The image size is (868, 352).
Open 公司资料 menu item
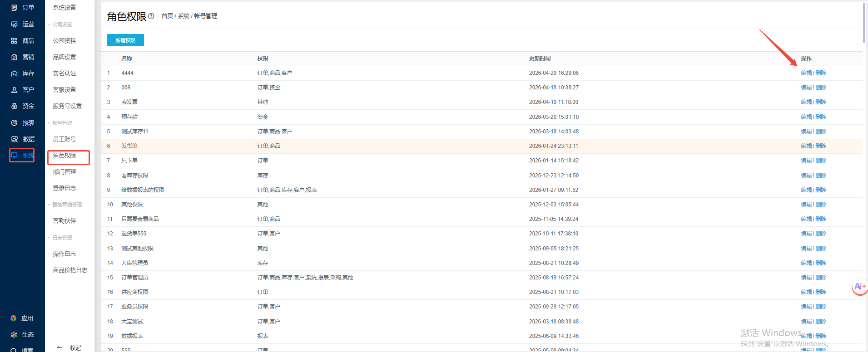pos(64,41)
